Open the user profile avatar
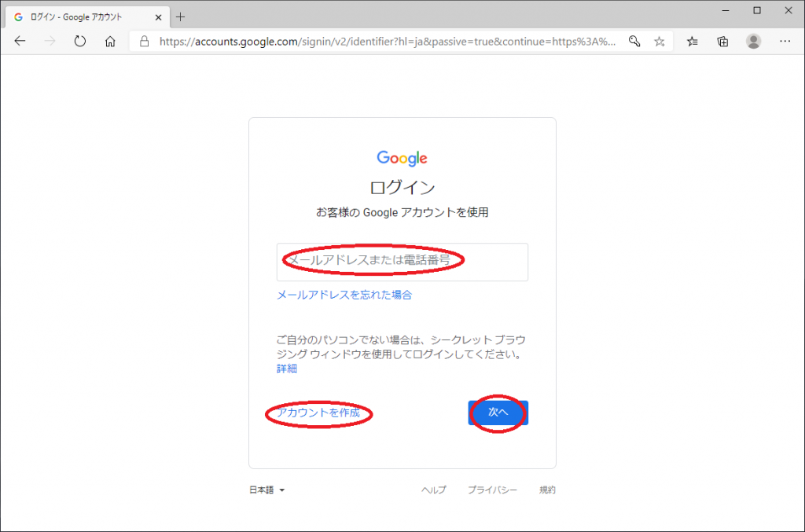Screen dimensions: 805x532 (x=753, y=42)
